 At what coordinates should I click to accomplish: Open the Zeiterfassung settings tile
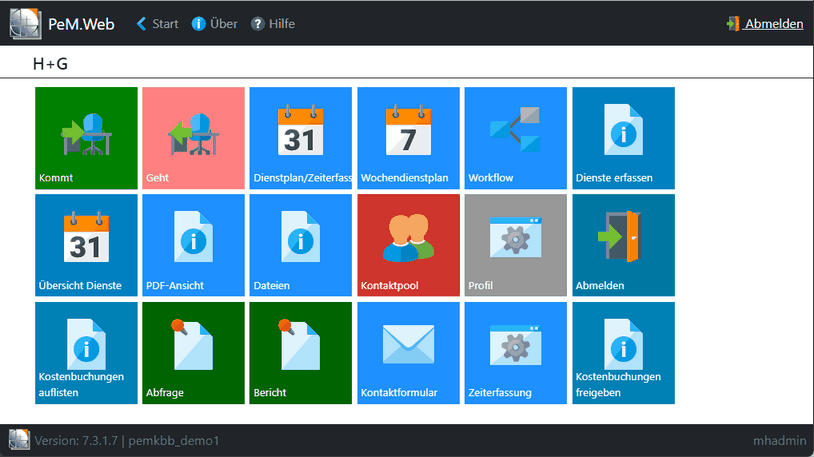point(515,353)
